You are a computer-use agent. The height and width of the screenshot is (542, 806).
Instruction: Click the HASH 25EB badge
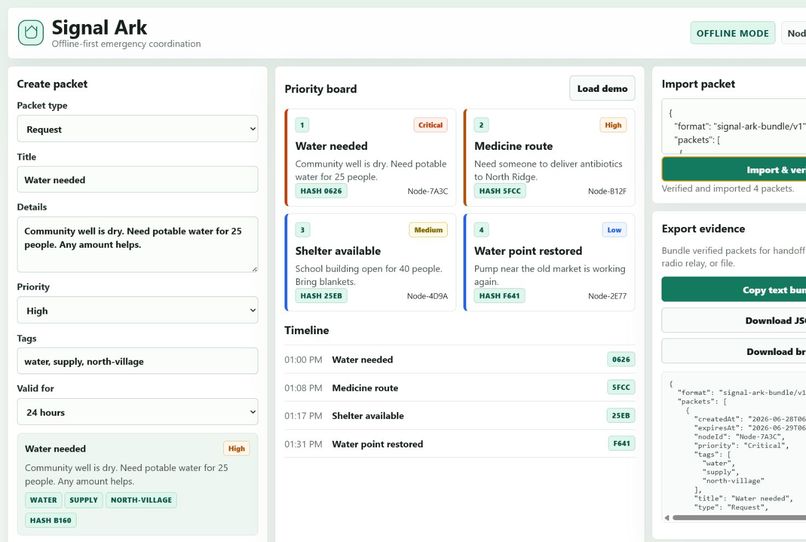point(321,296)
